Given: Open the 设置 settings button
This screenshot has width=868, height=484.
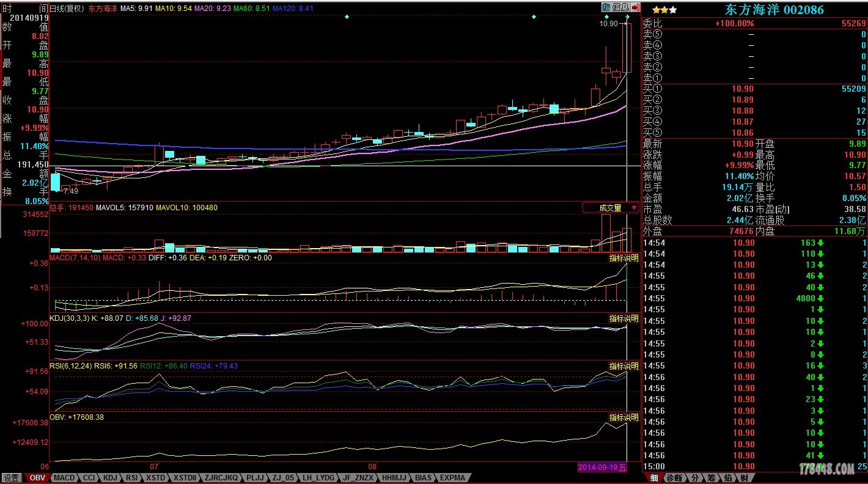Looking at the screenshot, I should pos(12,478).
